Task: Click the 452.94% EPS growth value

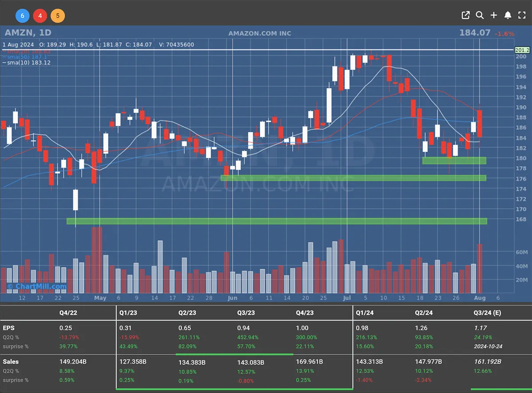Action: (x=248, y=337)
